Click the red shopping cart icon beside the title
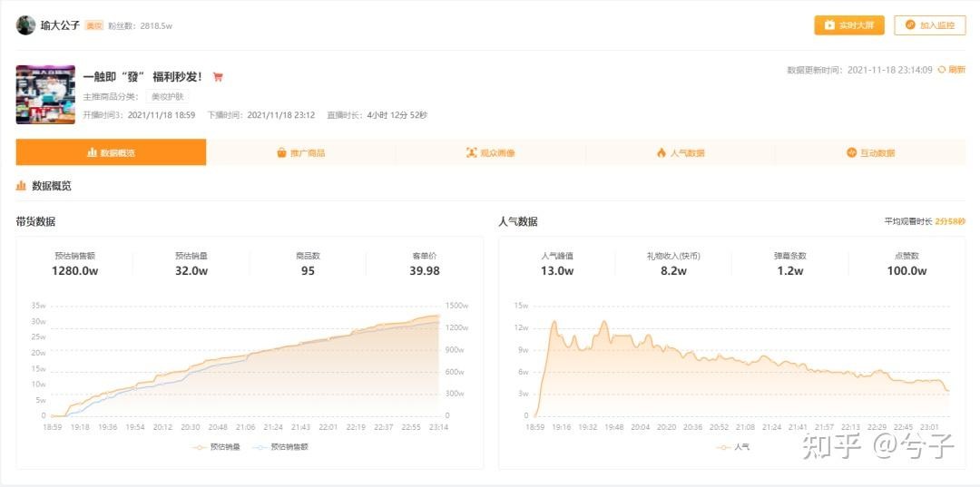The width and height of the screenshot is (980, 487). click(218, 77)
